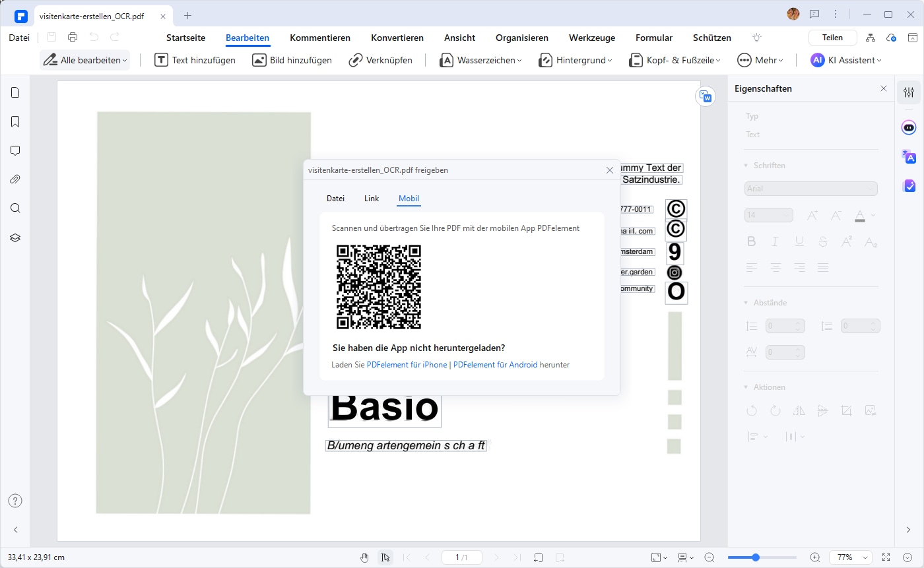
Task: Click the Teilen button
Action: tap(833, 38)
